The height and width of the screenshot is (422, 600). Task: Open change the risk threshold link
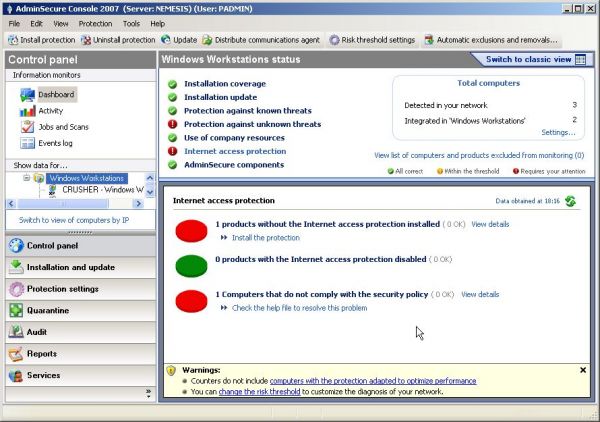pos(259,392)
